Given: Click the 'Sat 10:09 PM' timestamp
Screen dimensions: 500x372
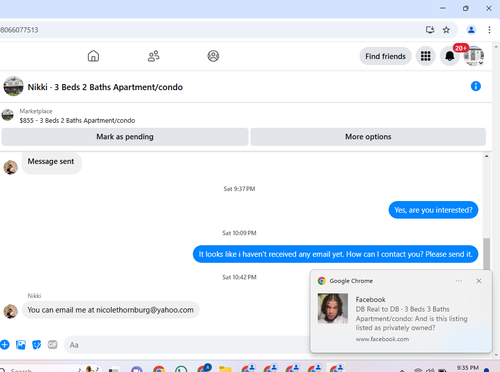Looking at the screenshot, I should coord(239,233).
